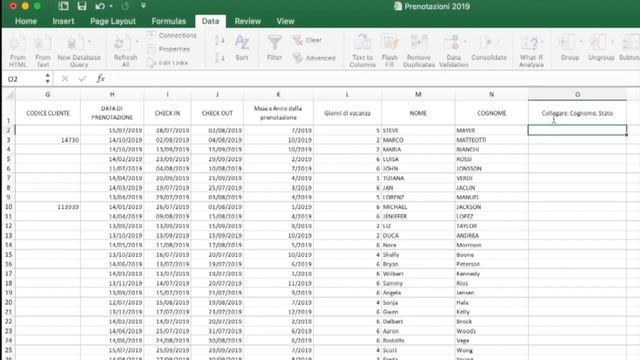The image size is (640, 360).
Task: Click cell with customer code 14730
Action: coord(48,140)
